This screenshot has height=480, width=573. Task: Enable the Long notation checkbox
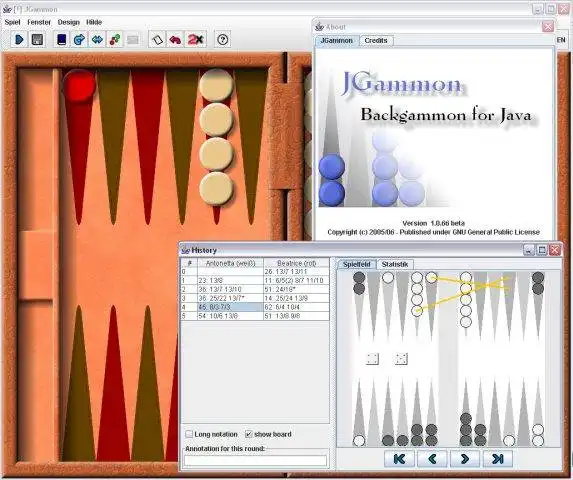coord(189,434)
